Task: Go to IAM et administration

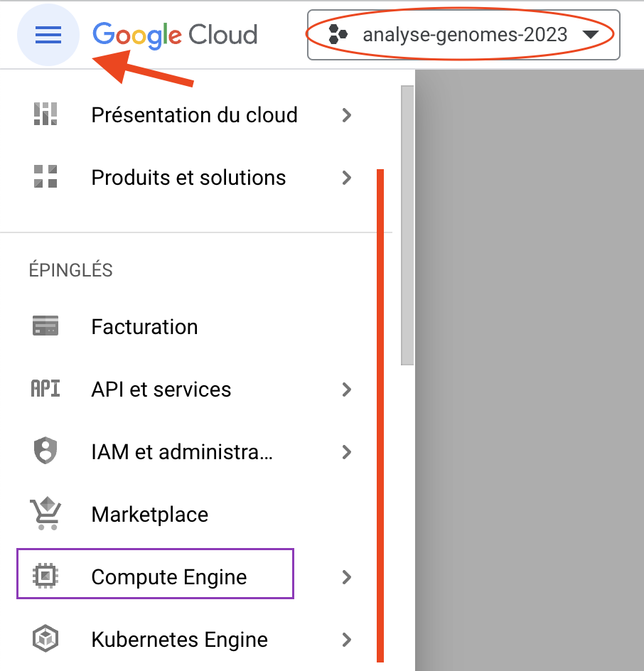Action: 182,452
